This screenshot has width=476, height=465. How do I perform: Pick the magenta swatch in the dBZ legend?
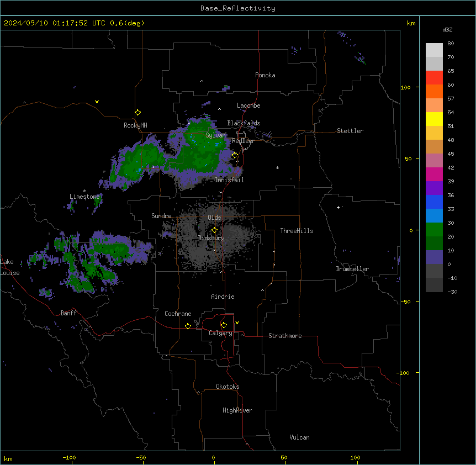(x=434, y=174)
